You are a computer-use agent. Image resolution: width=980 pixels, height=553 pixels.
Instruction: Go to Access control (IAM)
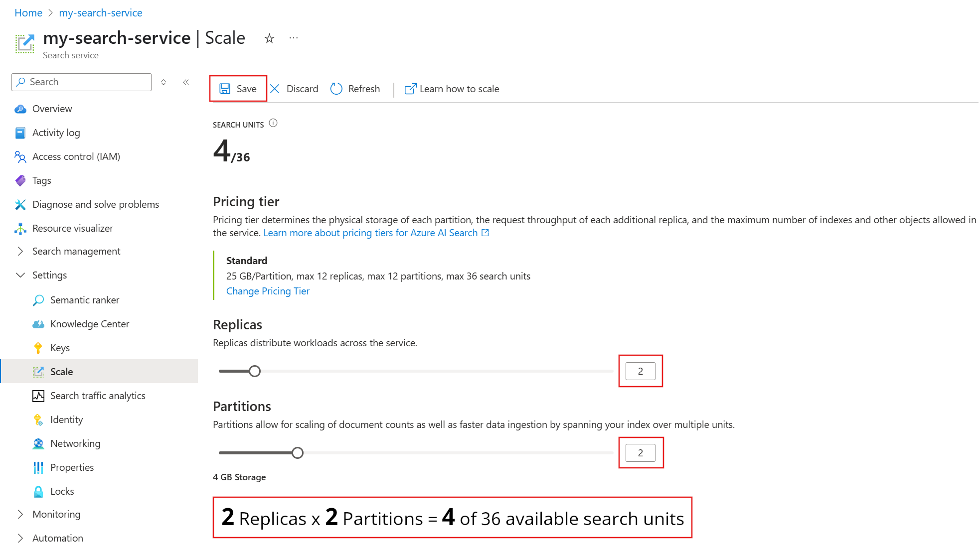pyautogui.click(x=76, y=156)
